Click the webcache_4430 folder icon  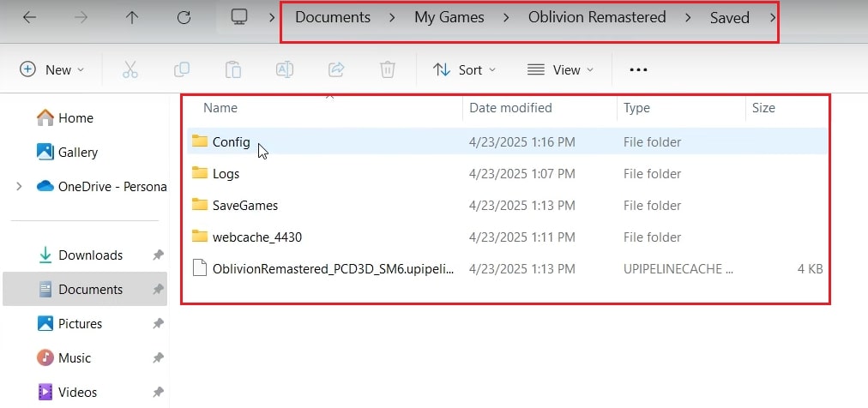199,237
